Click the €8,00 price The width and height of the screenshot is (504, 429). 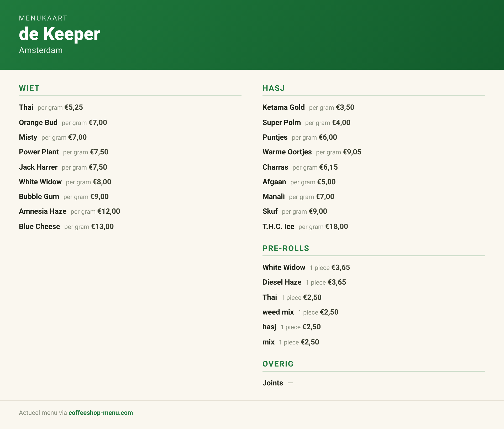point(102,182)
